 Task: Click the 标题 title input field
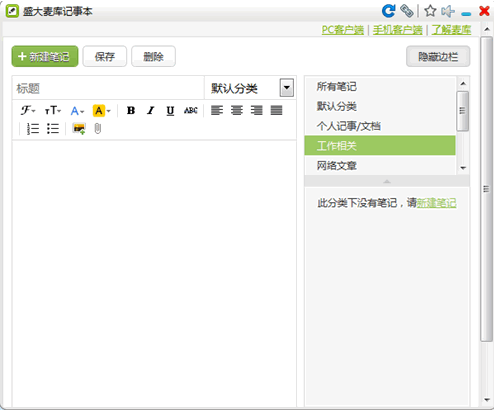coord(108,88)
